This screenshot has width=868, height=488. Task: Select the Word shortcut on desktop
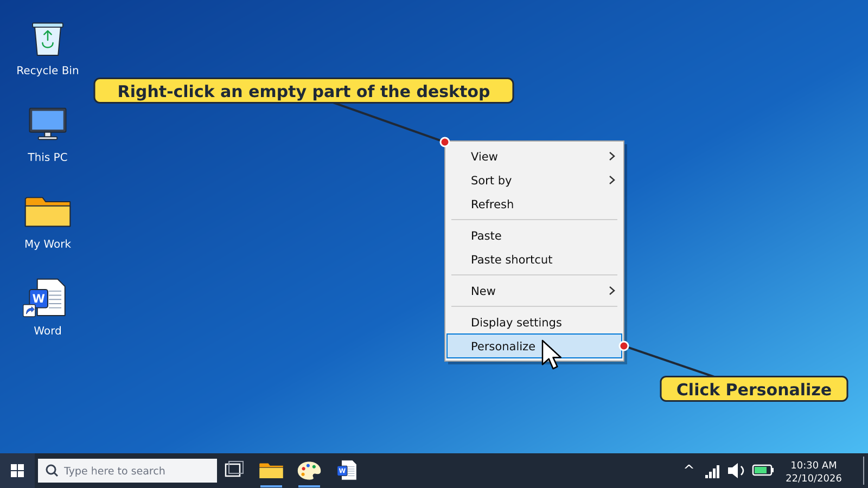(x=48, y=308)
